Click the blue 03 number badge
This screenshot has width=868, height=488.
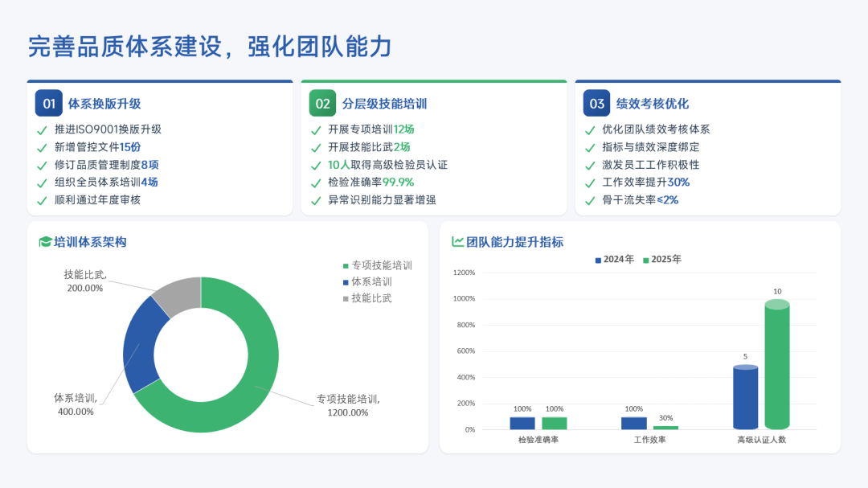click(597, 104)
